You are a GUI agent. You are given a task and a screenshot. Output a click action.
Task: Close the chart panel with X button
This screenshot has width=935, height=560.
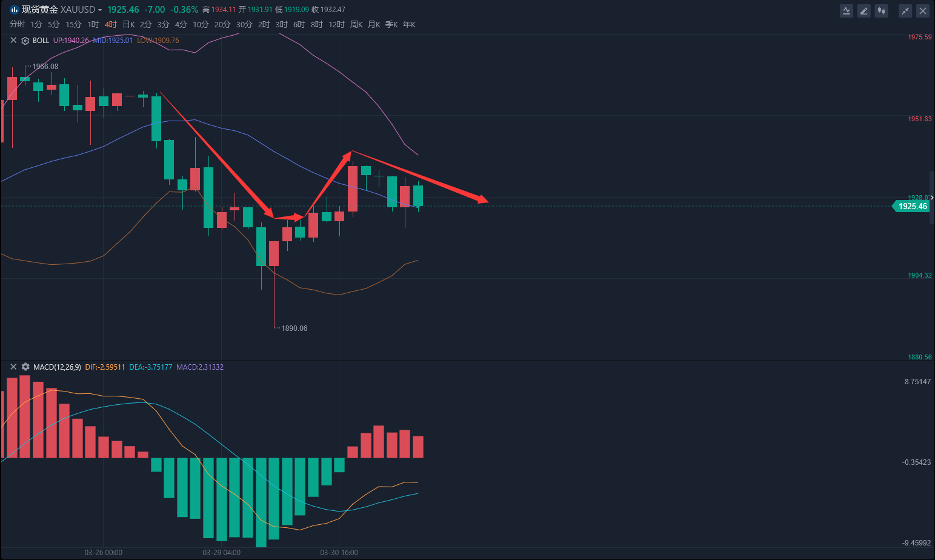922,10
